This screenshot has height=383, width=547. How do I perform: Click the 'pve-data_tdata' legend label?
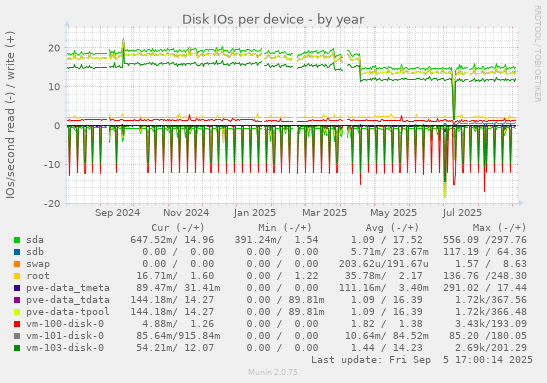point(68,300)
